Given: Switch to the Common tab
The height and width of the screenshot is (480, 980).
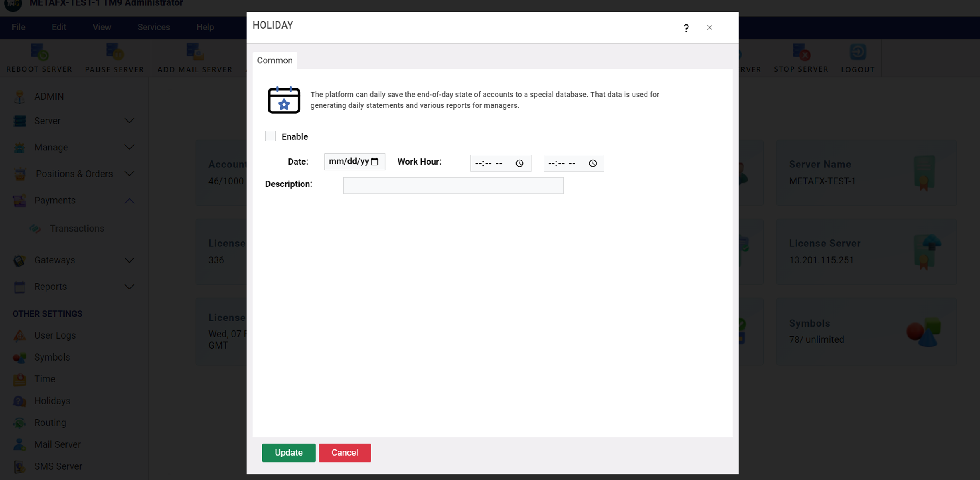Looking at the screenshot, I should click(x=274, y=60).
